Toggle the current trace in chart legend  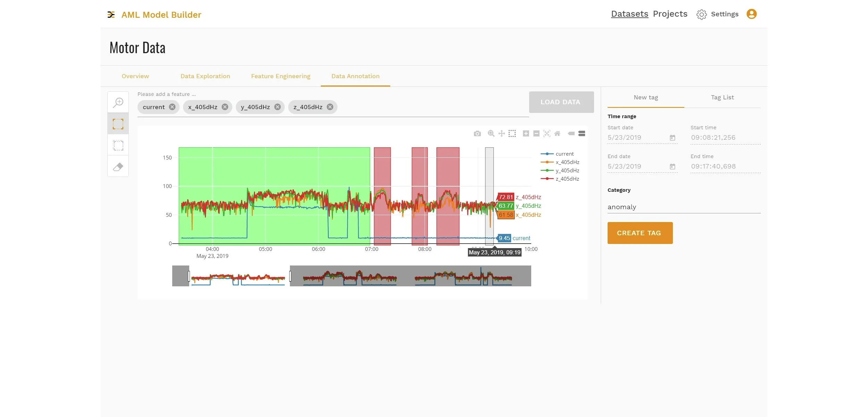point(564,154)
